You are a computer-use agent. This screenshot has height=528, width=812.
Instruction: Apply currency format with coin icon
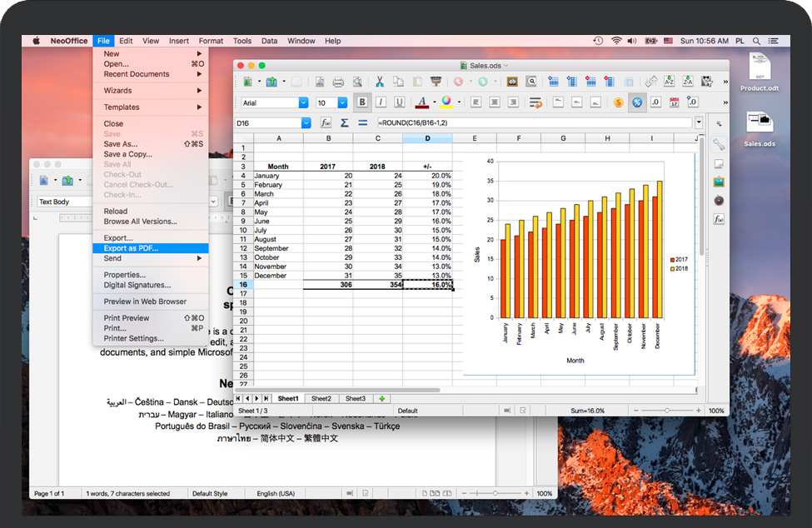[x=618, y=102]
